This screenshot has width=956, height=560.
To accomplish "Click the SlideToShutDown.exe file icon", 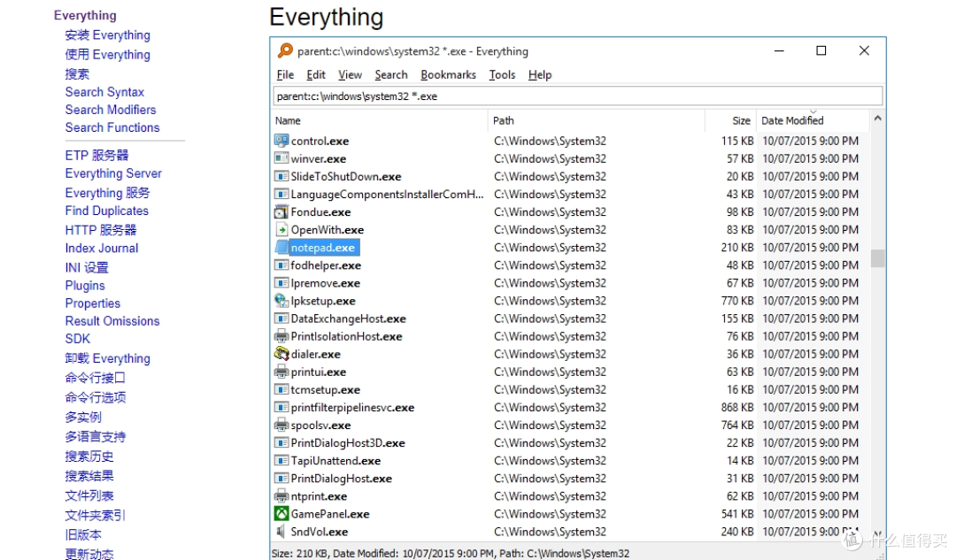I will pyautogui.click(x=281, y=177).
